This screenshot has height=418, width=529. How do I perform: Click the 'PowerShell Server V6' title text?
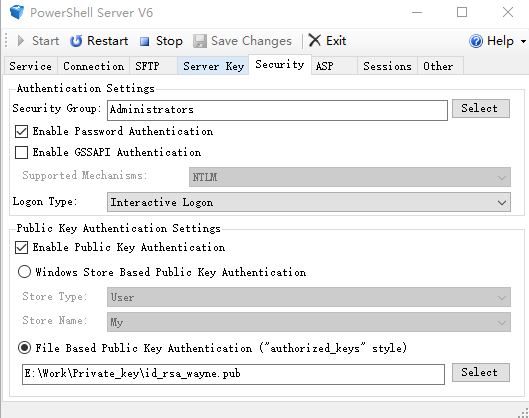click(91, 13)
